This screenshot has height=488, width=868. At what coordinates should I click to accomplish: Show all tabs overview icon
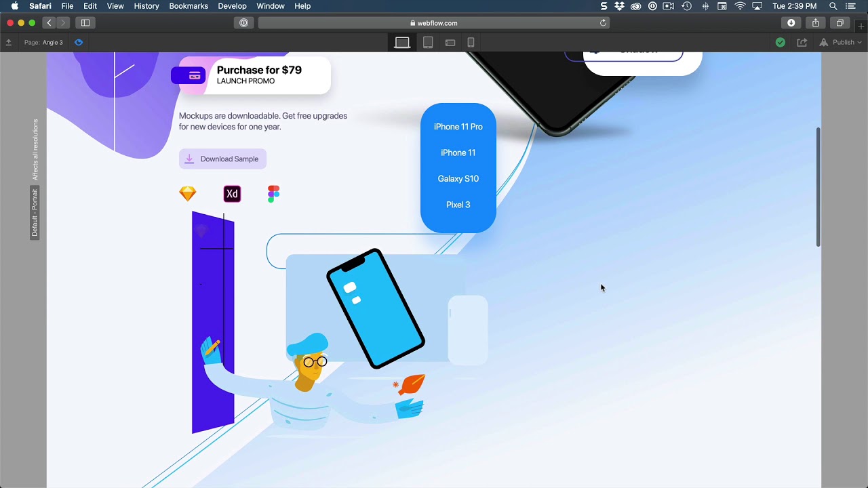point(840,22)
